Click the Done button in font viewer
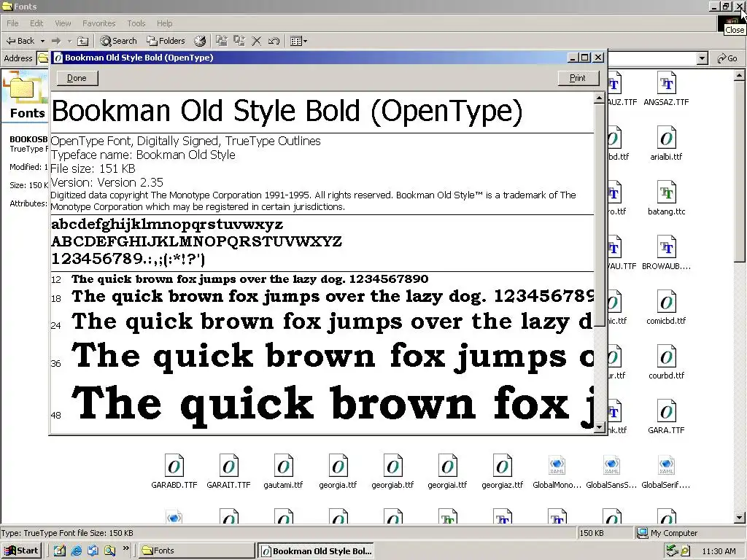This screenshot has width=747, height=560. click(77, 78)
